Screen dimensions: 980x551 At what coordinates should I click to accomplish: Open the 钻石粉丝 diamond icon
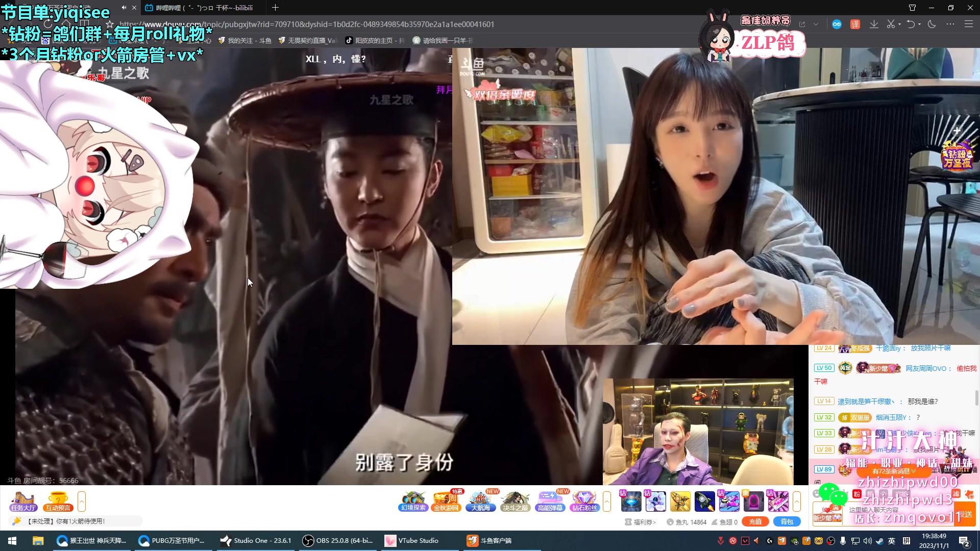(584, 501)
